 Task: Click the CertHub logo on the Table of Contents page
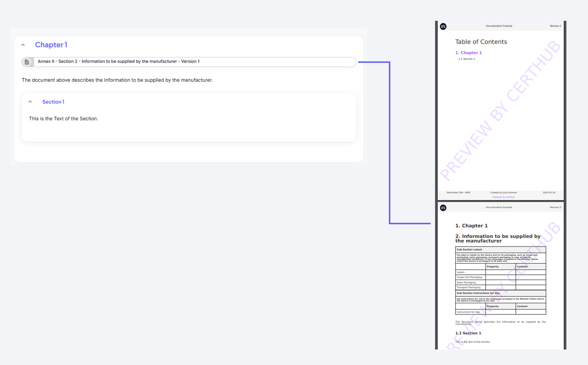tap(443, 26)
